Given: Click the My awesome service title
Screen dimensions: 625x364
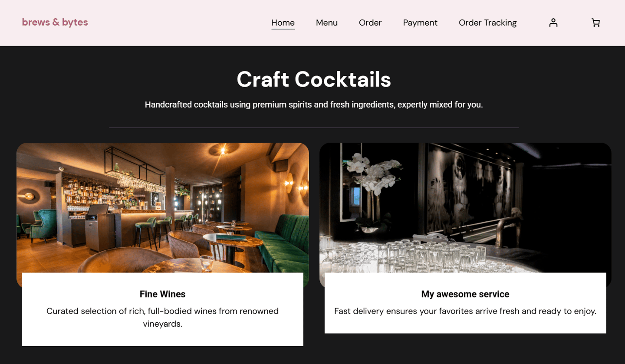Looking at the screenshot, I should coord(465,294).
